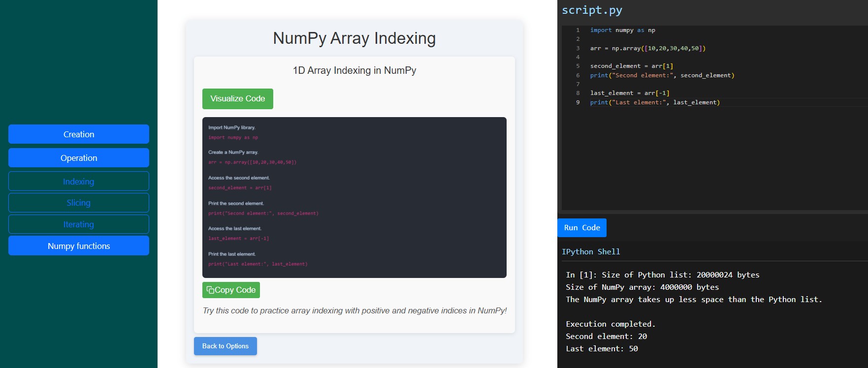This screenshot has height=368, width=868.
Task: Click the IPython Shell heading
Action: click(591, 252)
